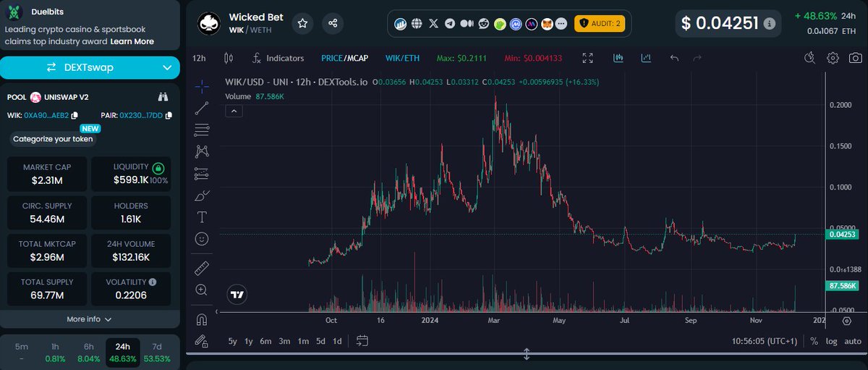Select the Text annotation tool
The width and height of the screenshot is (868, 370).
click(x=202, y=217)
